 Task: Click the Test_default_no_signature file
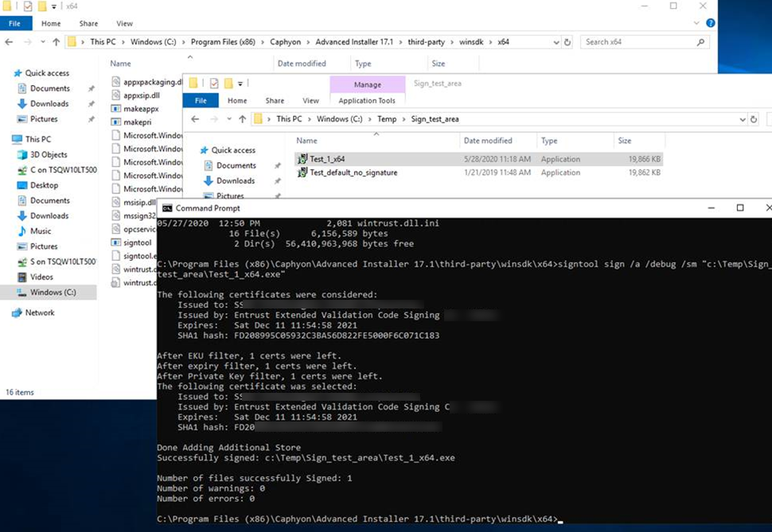pos(353,173)
